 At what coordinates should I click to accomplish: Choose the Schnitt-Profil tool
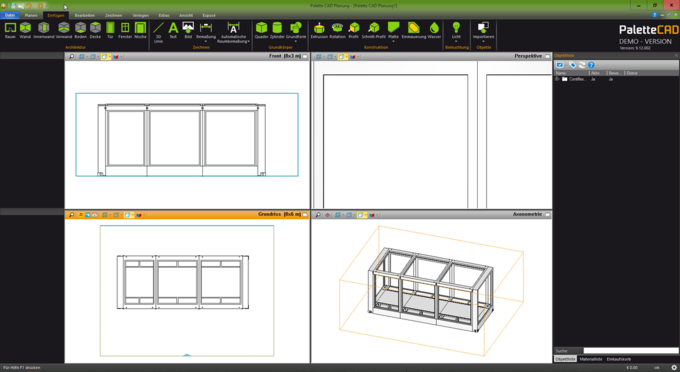pyautogui.click(x=373, y=30)
